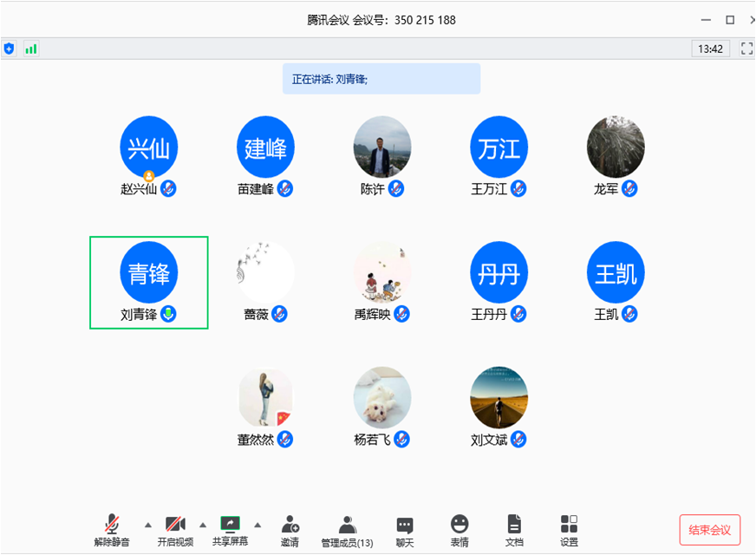Select the 青锋 speaker avatar
The width and height of the screenshot is (756, 555).
[x=149, y=272]
